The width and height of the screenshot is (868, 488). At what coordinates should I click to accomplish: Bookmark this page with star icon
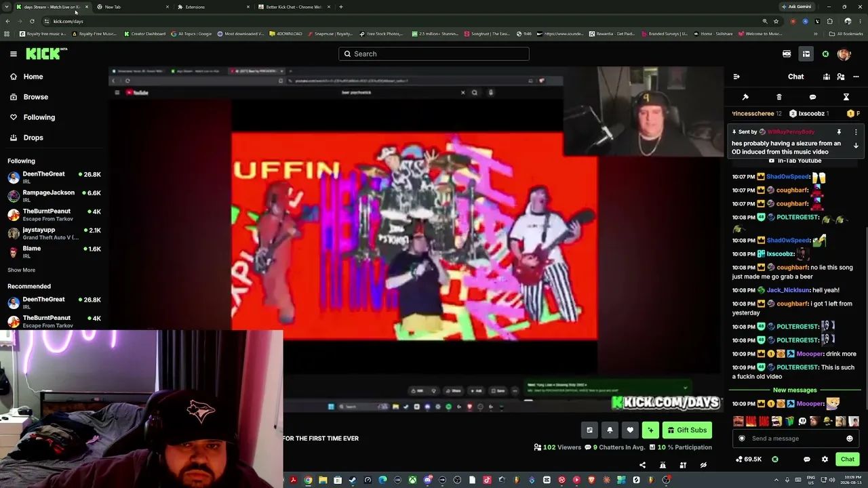pyautogui.click(x=776, y=22)
